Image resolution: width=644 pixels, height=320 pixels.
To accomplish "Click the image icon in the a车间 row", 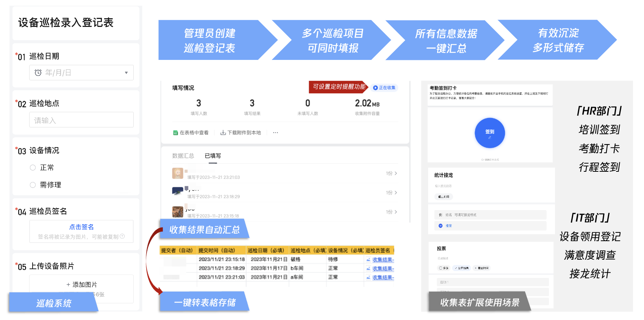I will coord(368,278).
